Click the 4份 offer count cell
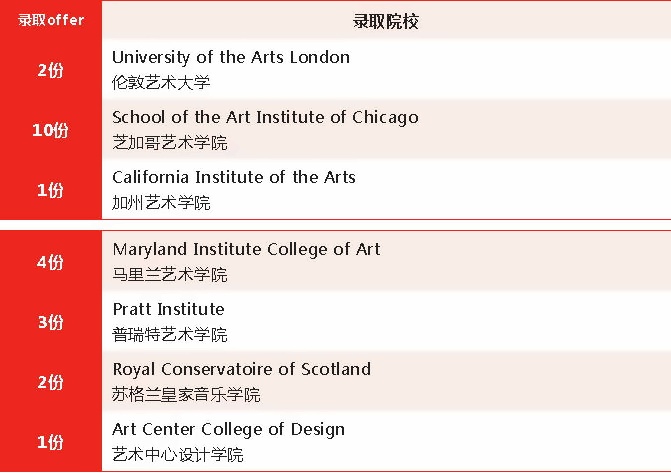 tap(50, 262)
